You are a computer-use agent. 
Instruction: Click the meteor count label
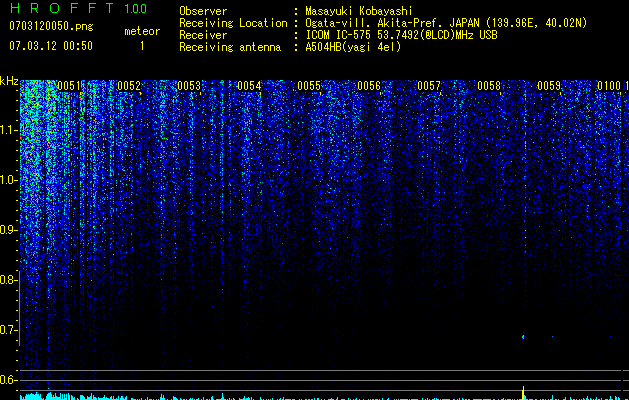tap(142, 31)
